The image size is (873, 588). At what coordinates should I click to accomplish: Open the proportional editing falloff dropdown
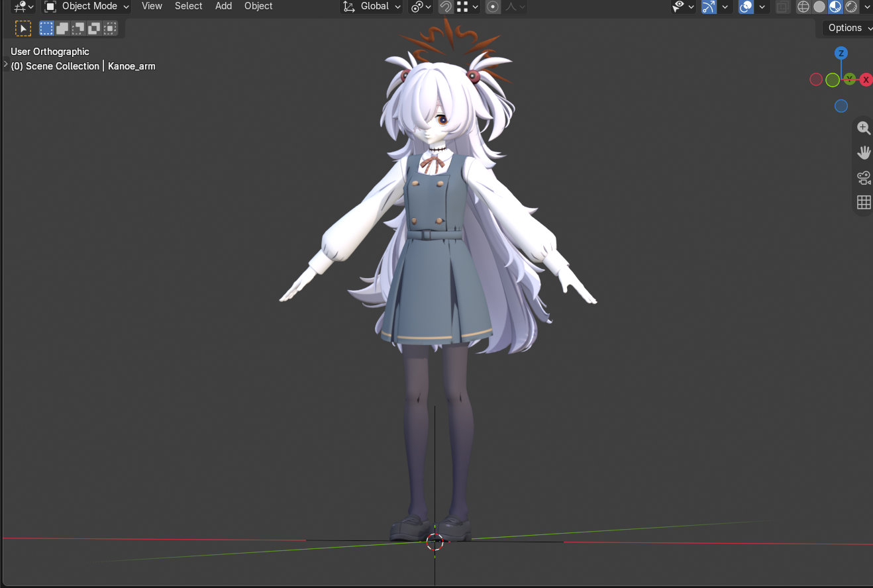tap(515, 7)
